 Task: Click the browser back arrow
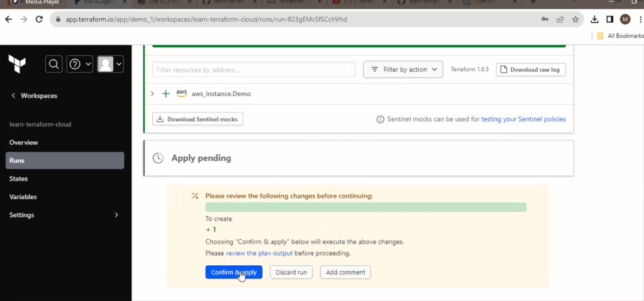coord(8,19)
